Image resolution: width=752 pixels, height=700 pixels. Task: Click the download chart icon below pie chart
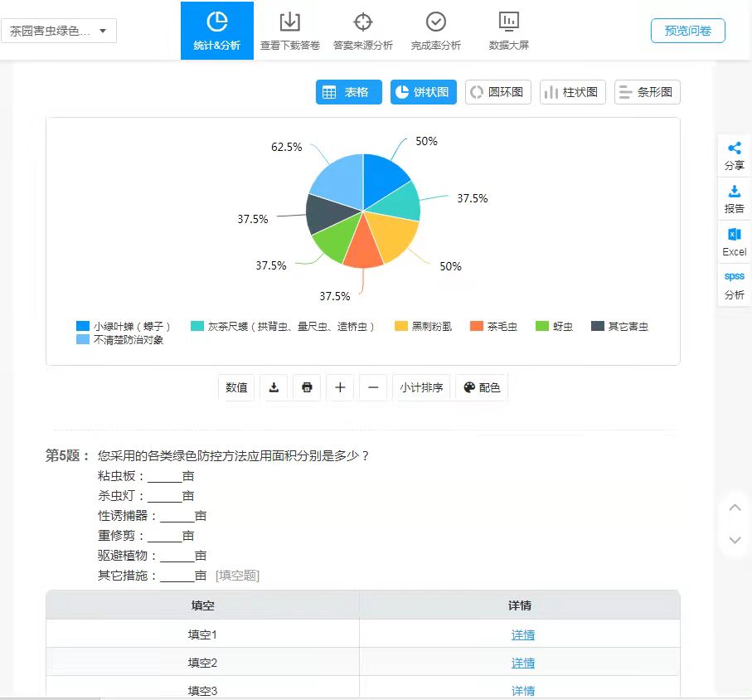tap(274, 387)
